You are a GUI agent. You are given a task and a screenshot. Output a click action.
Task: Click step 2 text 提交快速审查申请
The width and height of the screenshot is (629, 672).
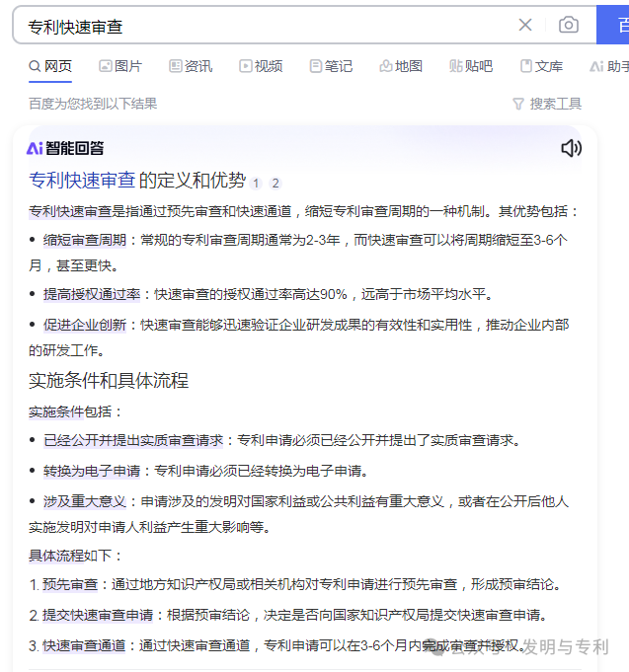98,616
